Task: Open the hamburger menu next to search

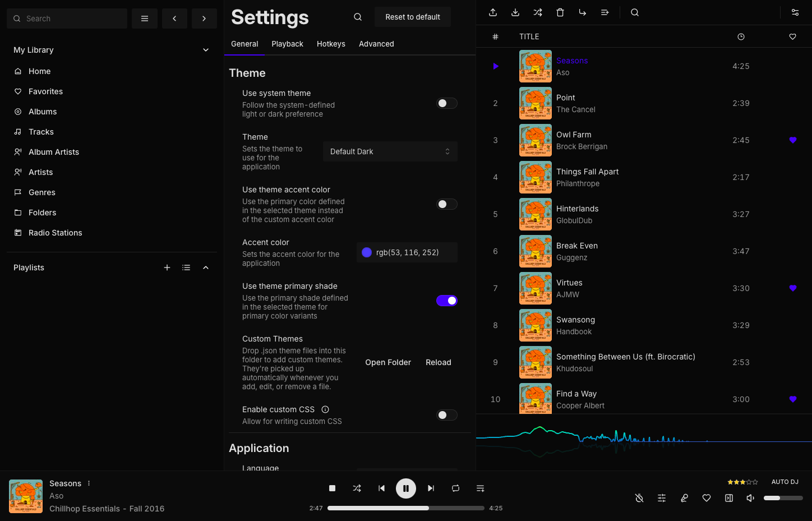Action: coord(145,19)
